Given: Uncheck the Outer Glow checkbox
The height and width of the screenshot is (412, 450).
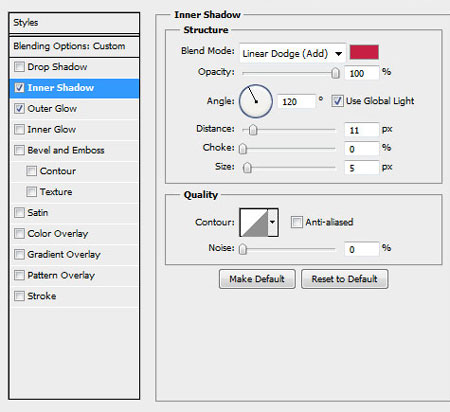Looking at the screenshot, I should click(19, 108).
